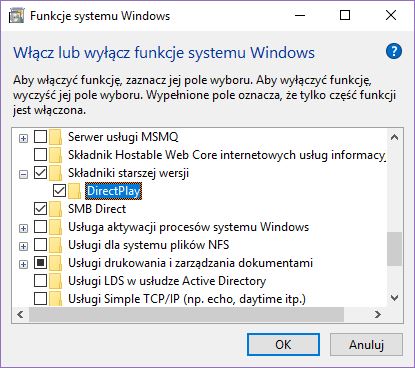Click the Serwer usługi MSMQ folder icon
The width and height of the screenshot is (415, 368).
point(56,137)
